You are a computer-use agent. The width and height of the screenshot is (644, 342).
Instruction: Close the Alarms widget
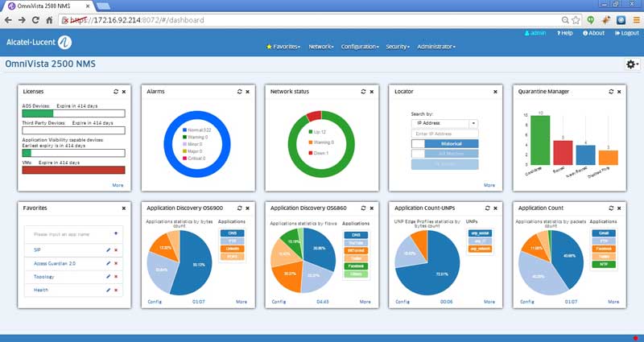[247, 92]
